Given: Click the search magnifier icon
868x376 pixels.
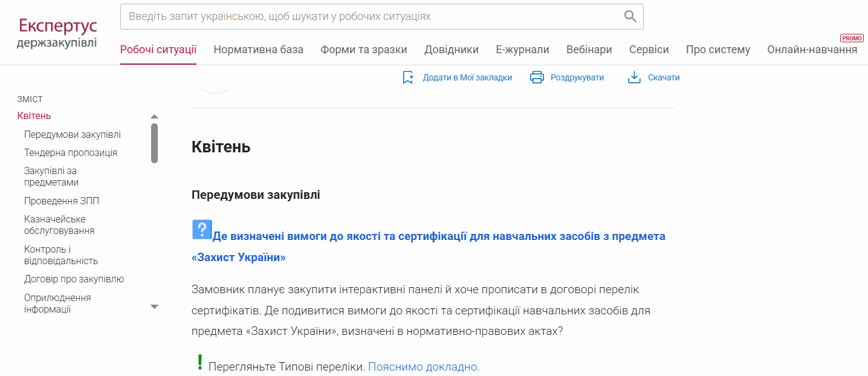Looking at the screenshot, I should (x=630, y=16).
